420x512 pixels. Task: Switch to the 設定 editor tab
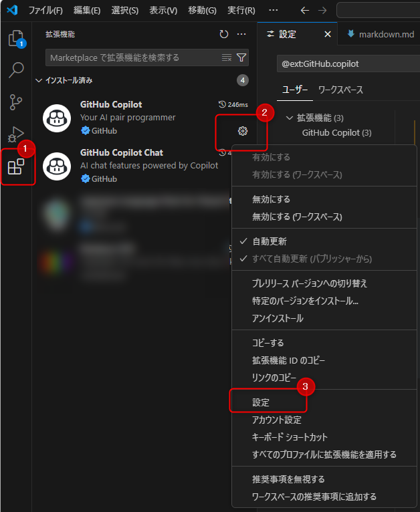[x=288, y=34]
